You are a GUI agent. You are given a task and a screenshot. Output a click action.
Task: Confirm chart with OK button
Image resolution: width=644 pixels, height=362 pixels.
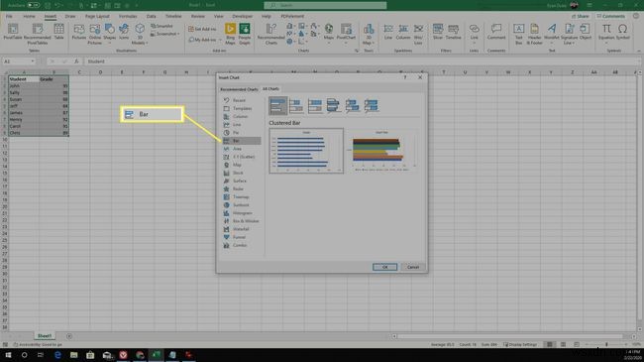click(x=384, y=267)
